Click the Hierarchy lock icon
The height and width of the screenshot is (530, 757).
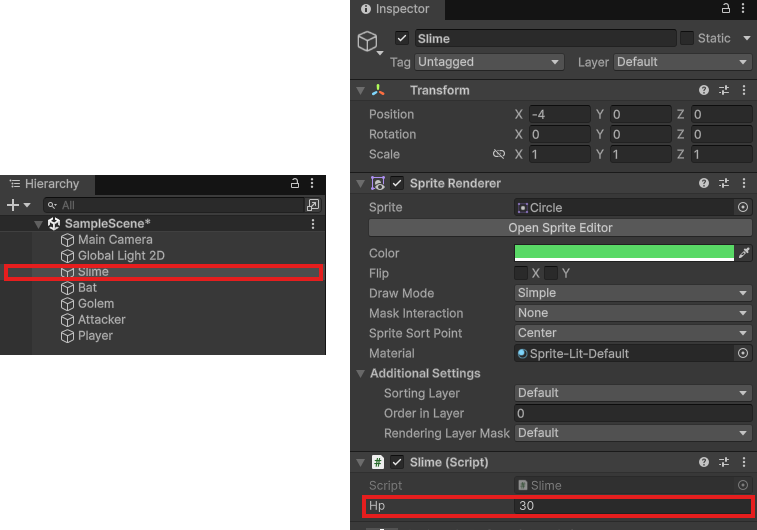[294, 183]
